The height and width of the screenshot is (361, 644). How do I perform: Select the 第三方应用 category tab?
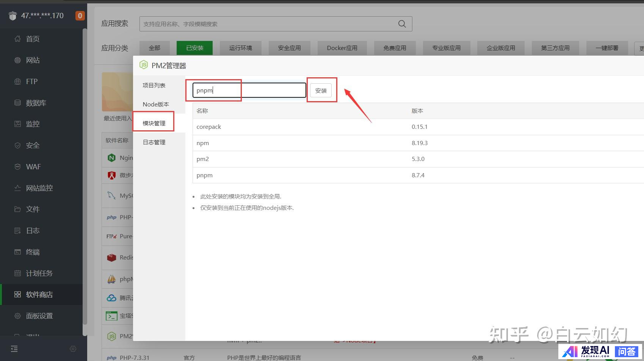pyautogui.click(x=555, y=48)
